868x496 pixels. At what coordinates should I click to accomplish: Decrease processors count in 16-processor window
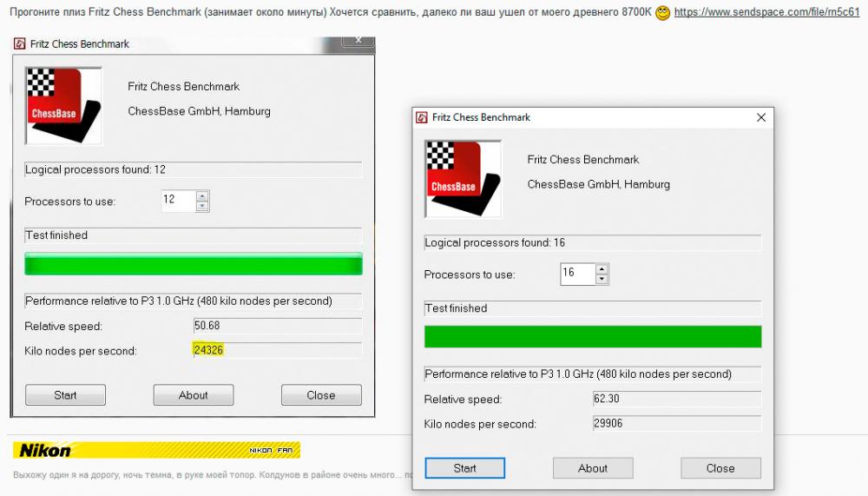click(602, 279)
